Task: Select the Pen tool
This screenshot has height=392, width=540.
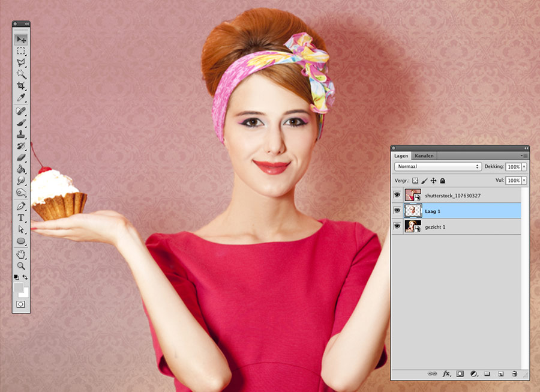Action: coord(21,206)
